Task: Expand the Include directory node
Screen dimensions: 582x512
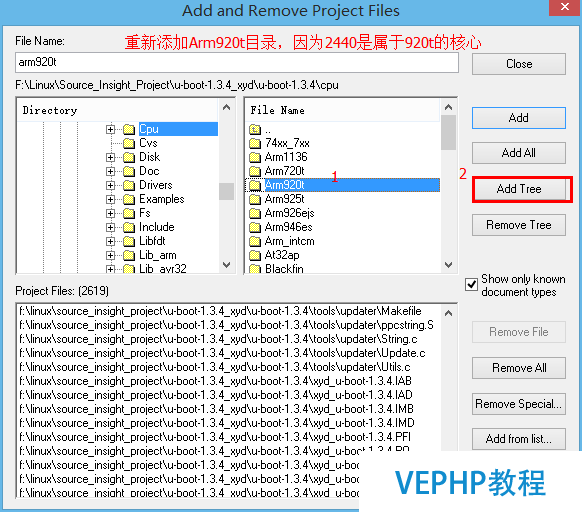Action: tap(110, 227)
